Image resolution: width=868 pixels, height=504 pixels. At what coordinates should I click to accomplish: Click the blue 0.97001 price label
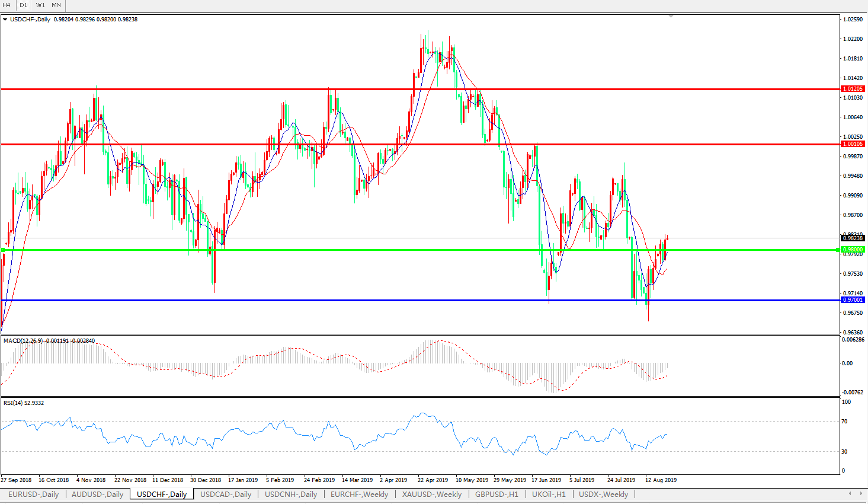click(853, 300)
